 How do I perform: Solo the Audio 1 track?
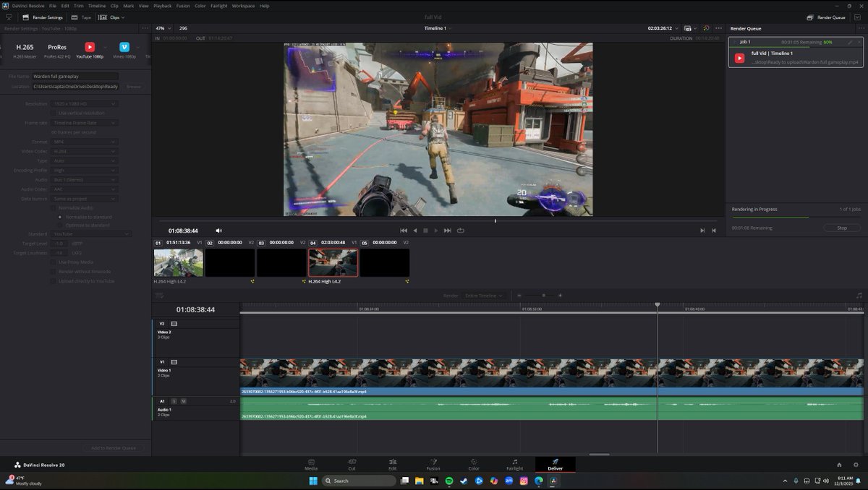(x=174, y=400)
